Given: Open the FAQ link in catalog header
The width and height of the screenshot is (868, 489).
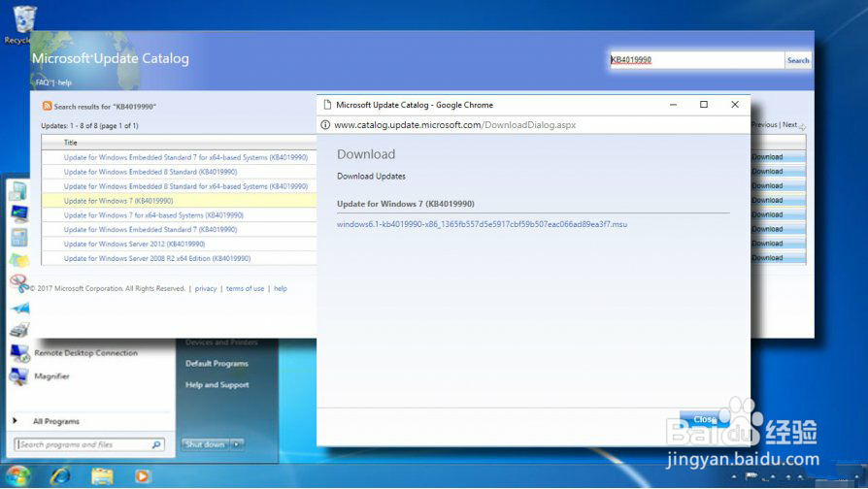Looking at the screenshot, I should (43, 82).
